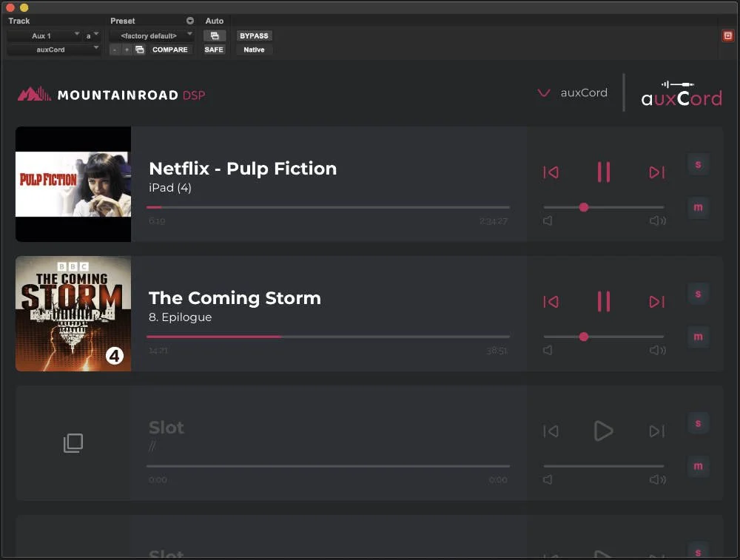Toggle the BYPASS button
Image resolution: width=740 pixels, height=560 pixels.
click(x=254, y=36)
